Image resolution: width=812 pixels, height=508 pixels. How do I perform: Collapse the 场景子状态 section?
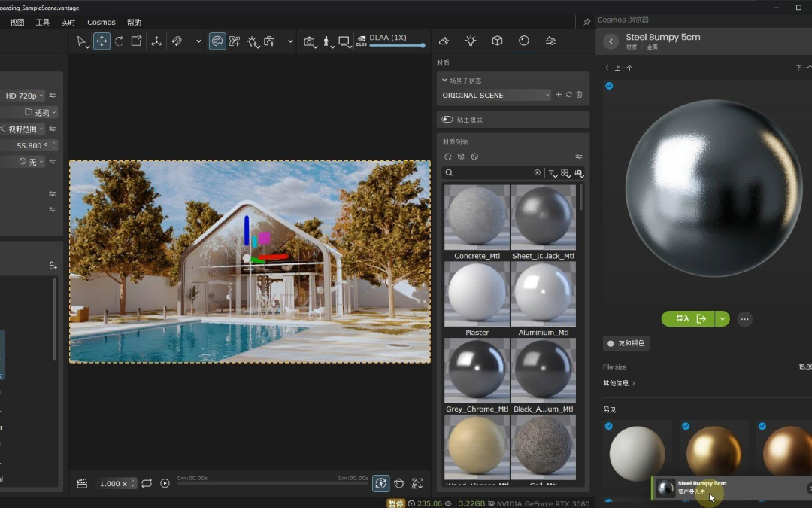[x=444, y=81]
